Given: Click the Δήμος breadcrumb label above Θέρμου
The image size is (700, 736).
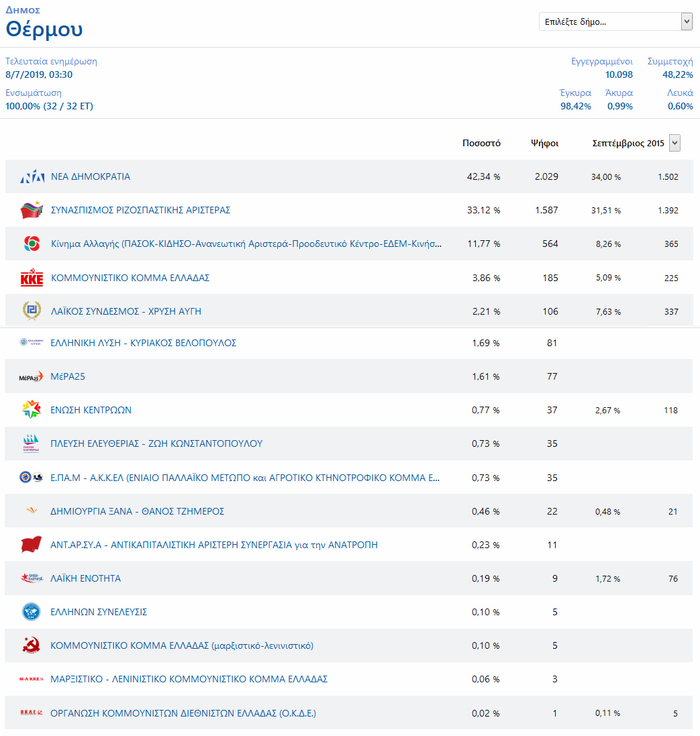Looking at the screenshot, I should pos(23,10).
